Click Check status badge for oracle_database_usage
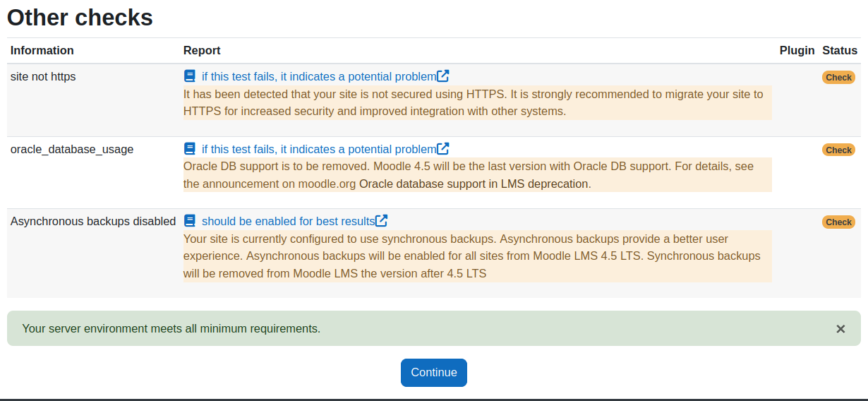 click(838, 150)
